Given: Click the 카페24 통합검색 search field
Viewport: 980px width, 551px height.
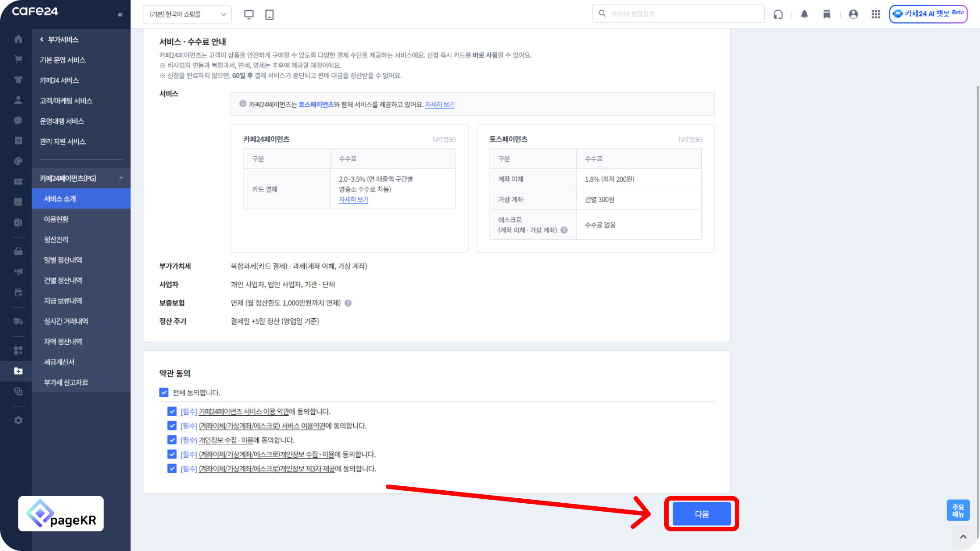Looking at the screenshot, I should 683,14.
